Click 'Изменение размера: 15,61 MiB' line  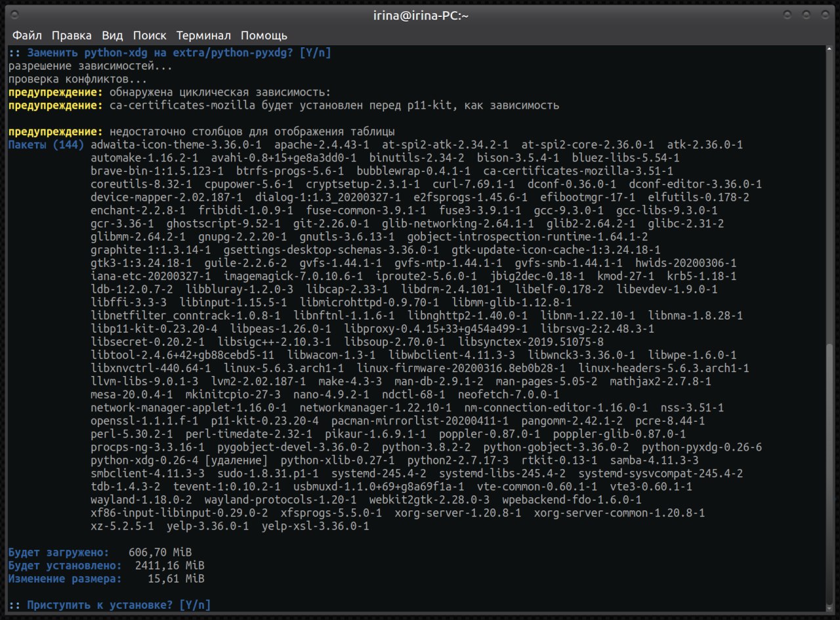[x=106, y=577]
